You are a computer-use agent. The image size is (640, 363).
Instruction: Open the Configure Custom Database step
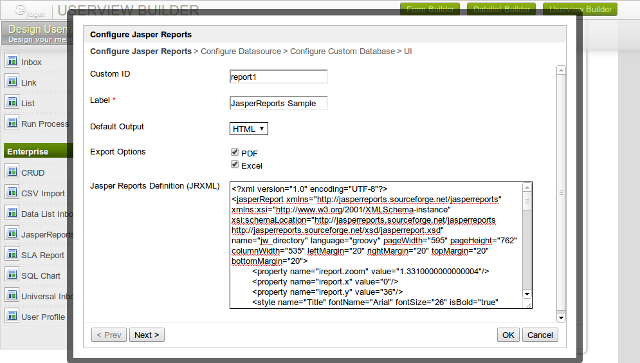tap(342, 51)
